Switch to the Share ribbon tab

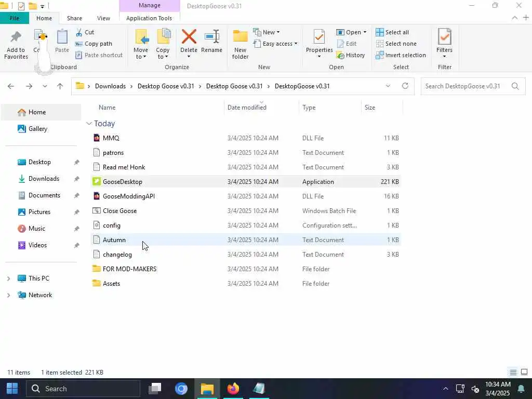tap(74, 18)
